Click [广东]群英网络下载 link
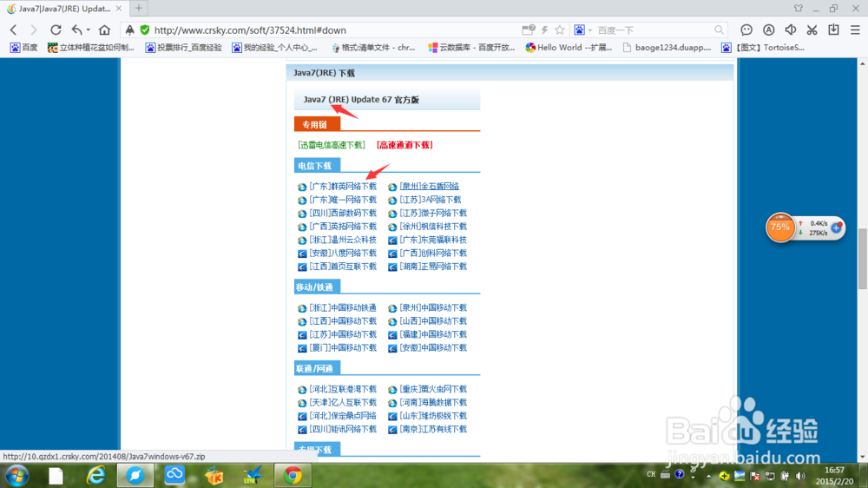Viewport: 868px width, 488px height. (343, 187)
